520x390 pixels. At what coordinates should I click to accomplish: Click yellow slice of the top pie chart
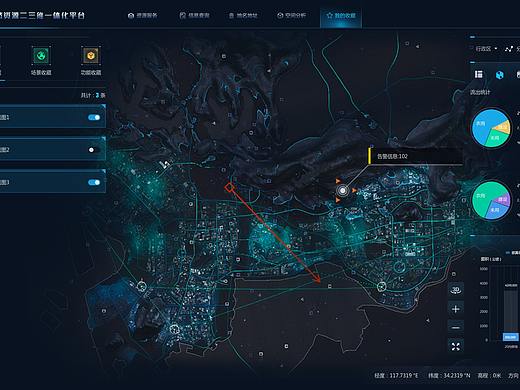503,127
